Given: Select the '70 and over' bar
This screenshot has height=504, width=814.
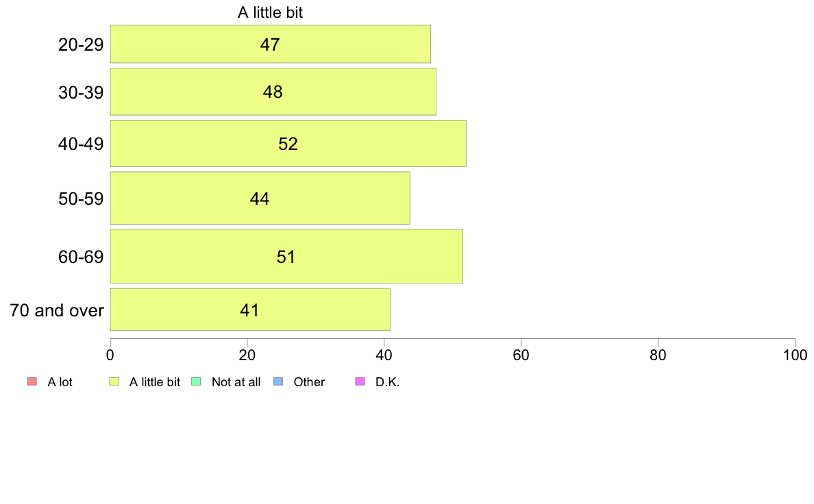Looking at the screenshot, I should tap(249, 310).
